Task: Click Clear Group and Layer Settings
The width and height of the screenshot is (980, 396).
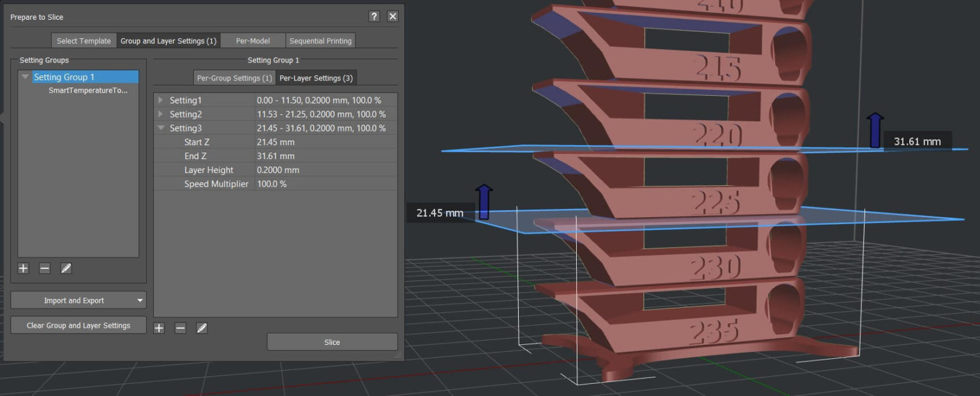Action: (78, 324)
